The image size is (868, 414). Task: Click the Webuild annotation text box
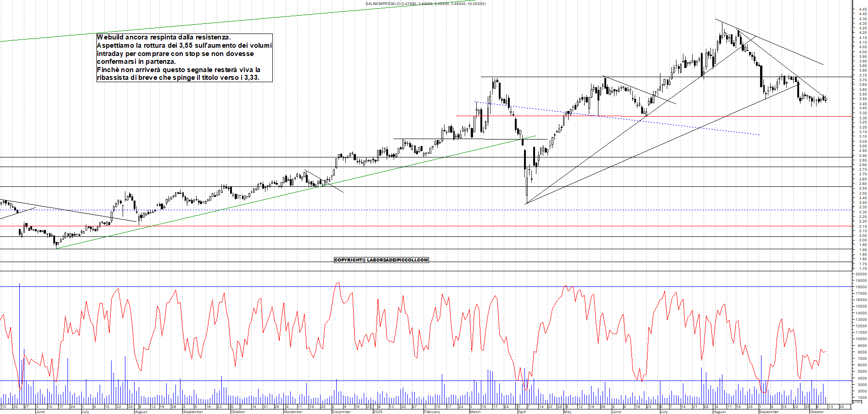[x=184, y=57]
